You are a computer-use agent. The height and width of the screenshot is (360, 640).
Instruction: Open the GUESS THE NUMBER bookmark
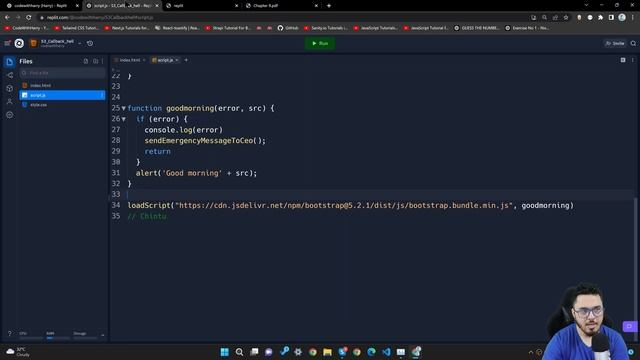point(477,28)
